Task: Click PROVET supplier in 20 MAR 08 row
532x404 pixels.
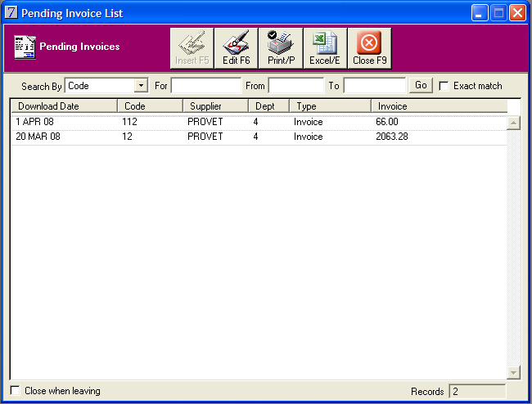Action: [205, 137]
